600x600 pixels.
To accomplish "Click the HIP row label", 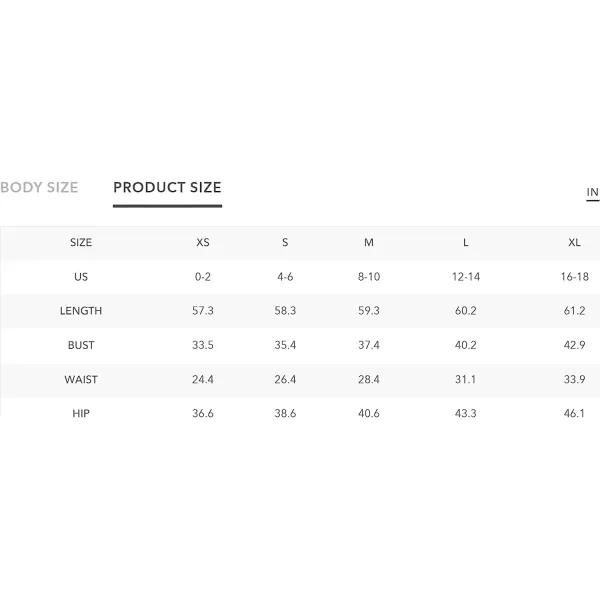I will coord(81,414).
